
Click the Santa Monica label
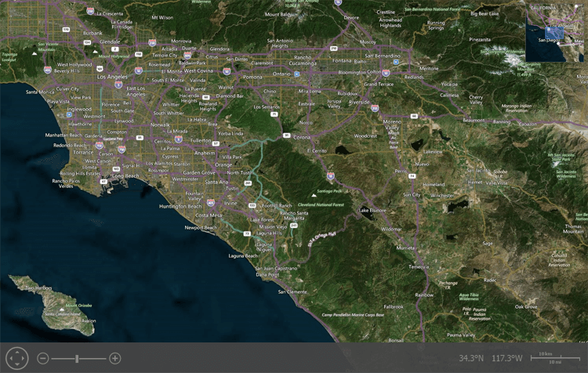coord(40,92)
